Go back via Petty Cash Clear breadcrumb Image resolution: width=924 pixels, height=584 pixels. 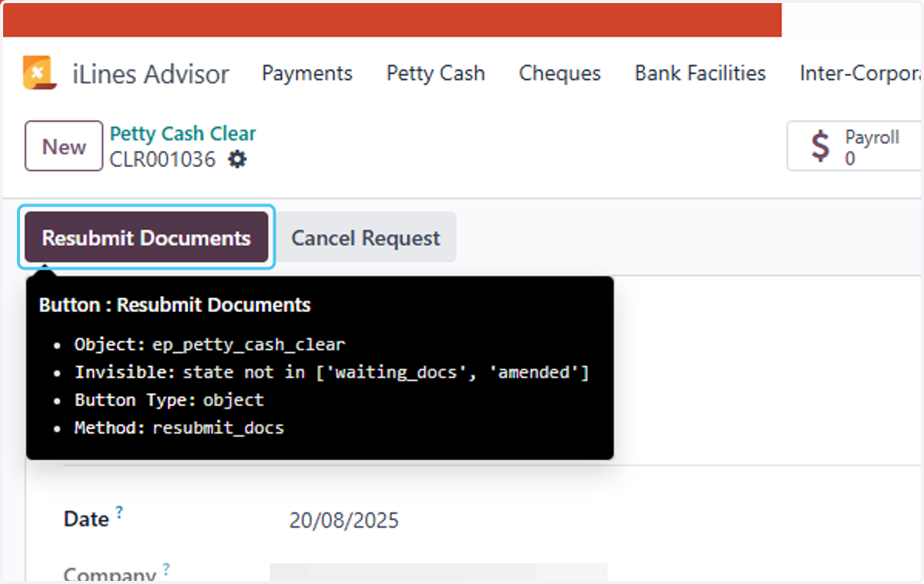(x=182, y=134)
